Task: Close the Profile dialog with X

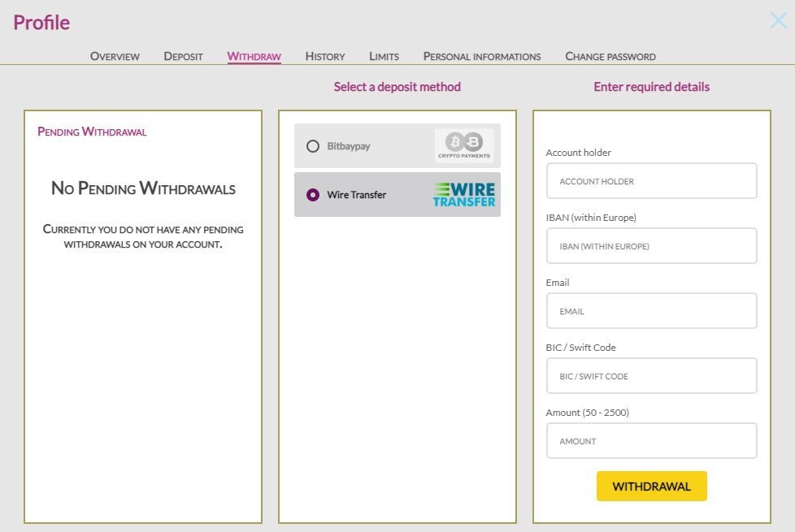Action: 778,21
